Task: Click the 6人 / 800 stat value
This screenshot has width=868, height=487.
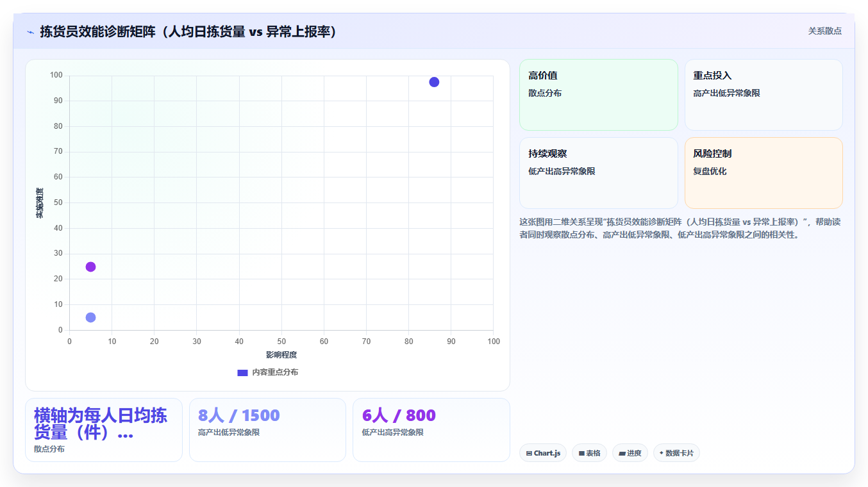Action: click(x=399, y=415)
